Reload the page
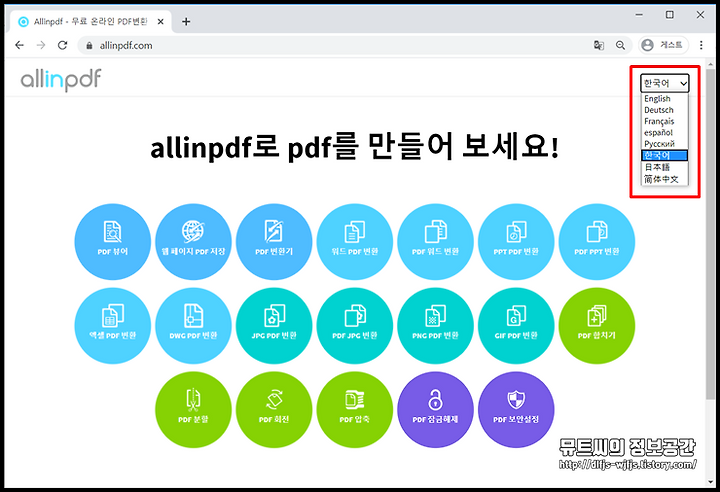The image size is (720, 492). [x=62, y=45]
